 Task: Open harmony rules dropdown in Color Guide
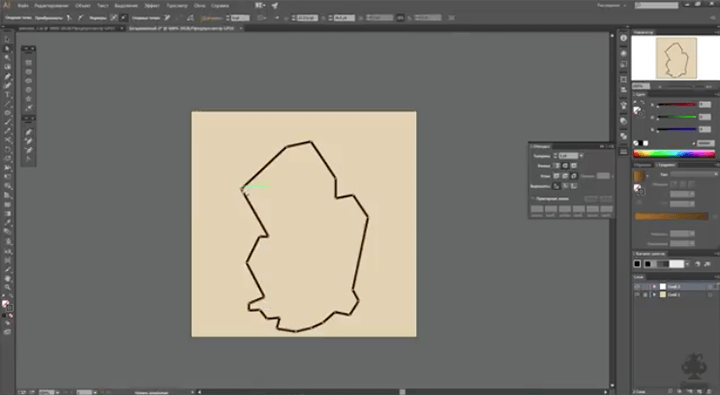[687, 264]
